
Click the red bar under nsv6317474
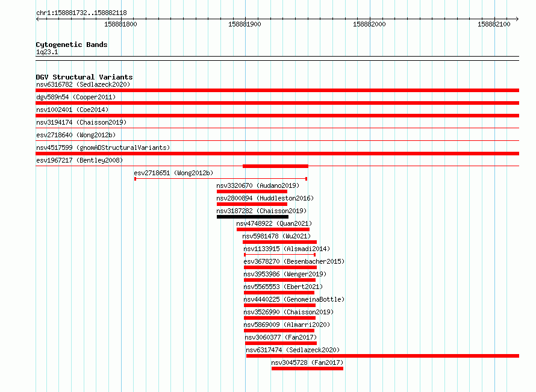(382, 356)
